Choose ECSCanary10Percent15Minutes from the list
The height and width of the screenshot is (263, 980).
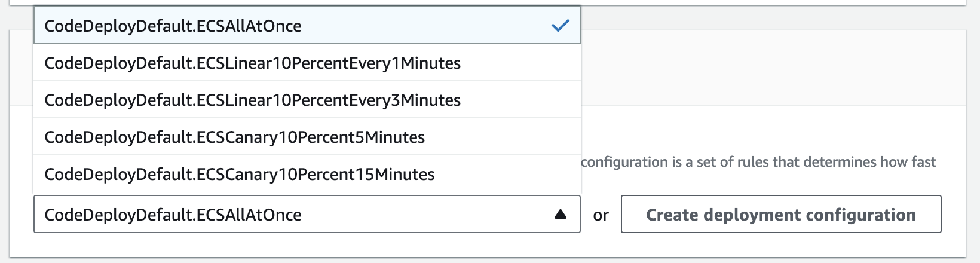(239, 174)
